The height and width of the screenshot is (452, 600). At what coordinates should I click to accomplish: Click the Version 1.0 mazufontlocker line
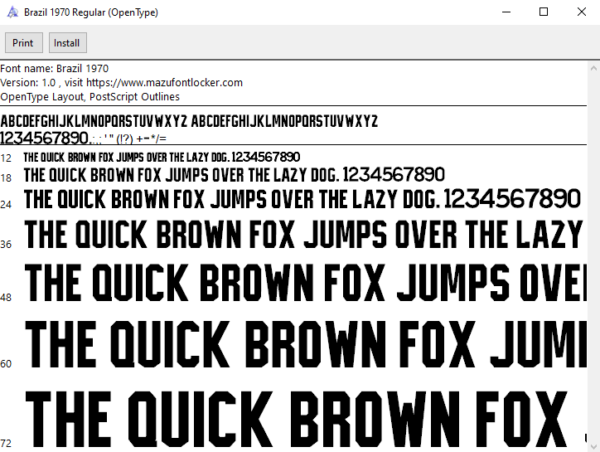(121, 83)
